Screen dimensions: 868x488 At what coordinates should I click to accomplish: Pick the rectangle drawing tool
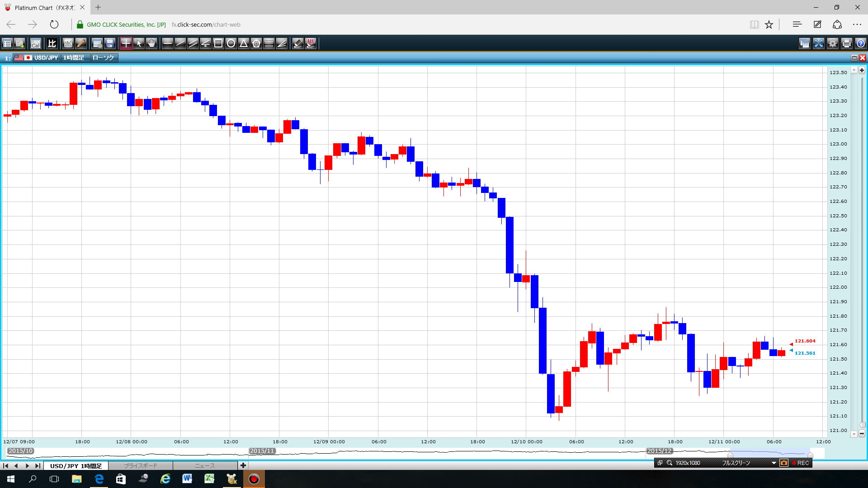click(x=218, y=43)
